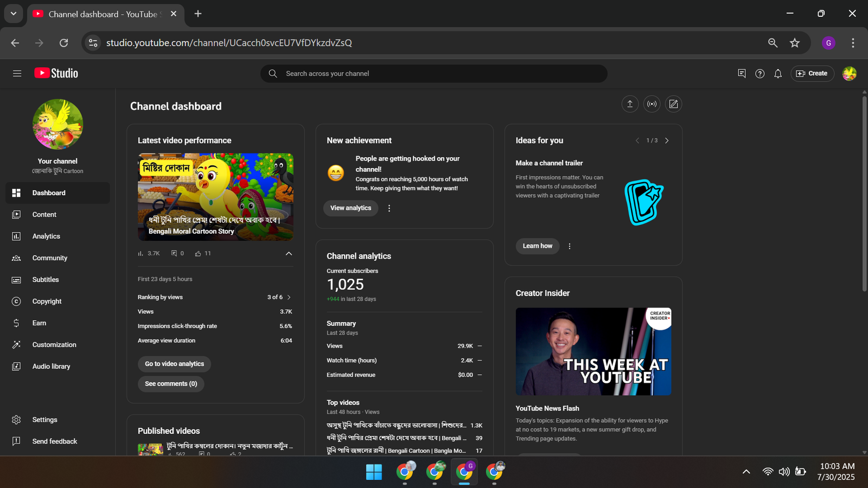Go to previous idea in Ideas for you

click(637, 140)
